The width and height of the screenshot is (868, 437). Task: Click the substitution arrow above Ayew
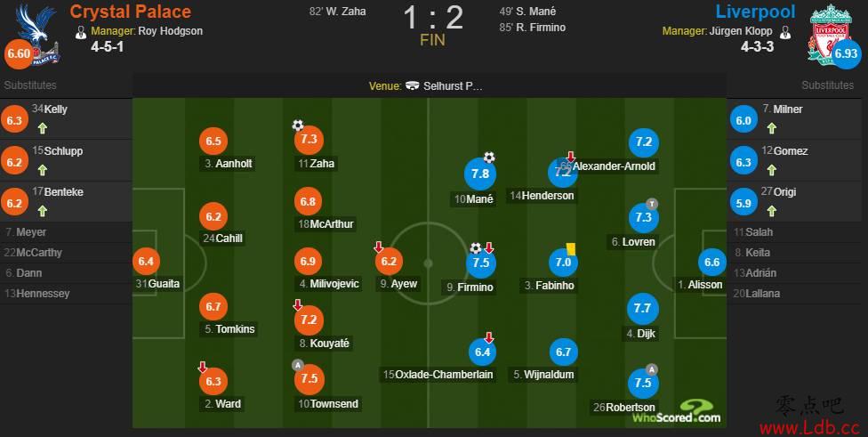[379, 247]
